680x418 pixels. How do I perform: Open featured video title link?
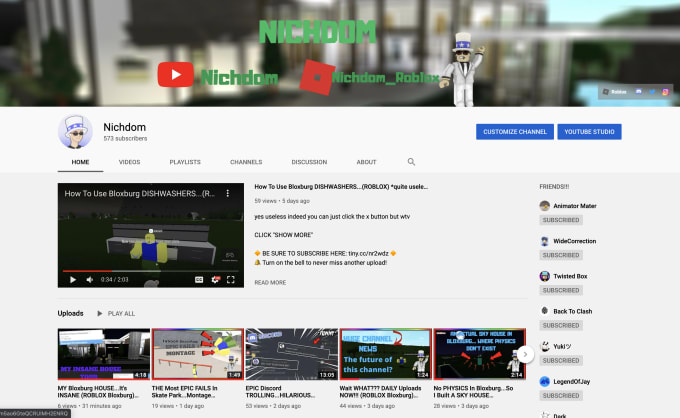341,187
